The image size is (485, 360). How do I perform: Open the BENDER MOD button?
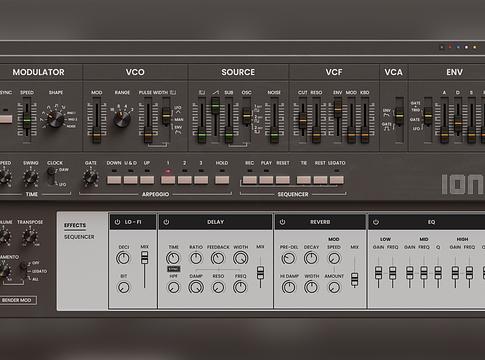click(x=17, y=300)
